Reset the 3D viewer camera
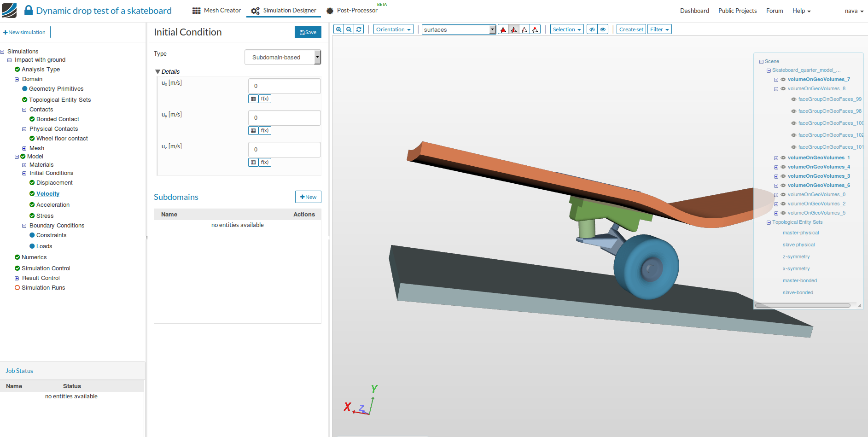 359,29
